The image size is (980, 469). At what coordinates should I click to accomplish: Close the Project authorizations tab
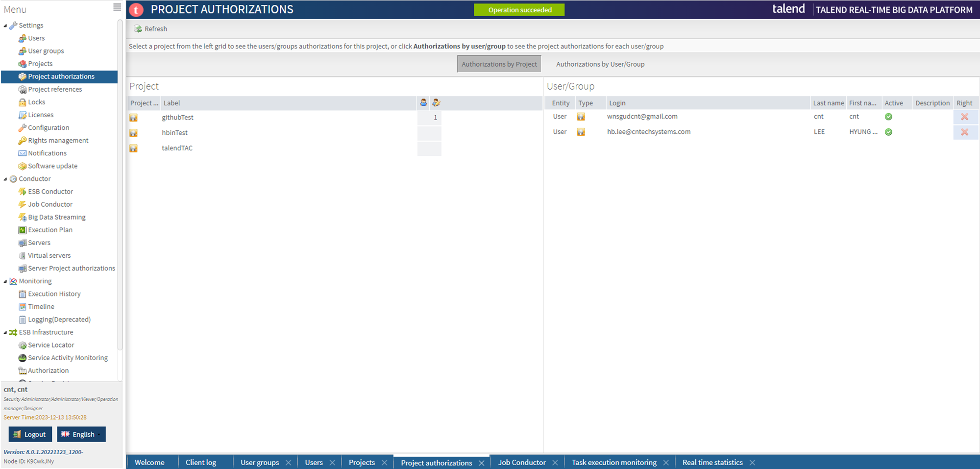(x=482, y=463)
